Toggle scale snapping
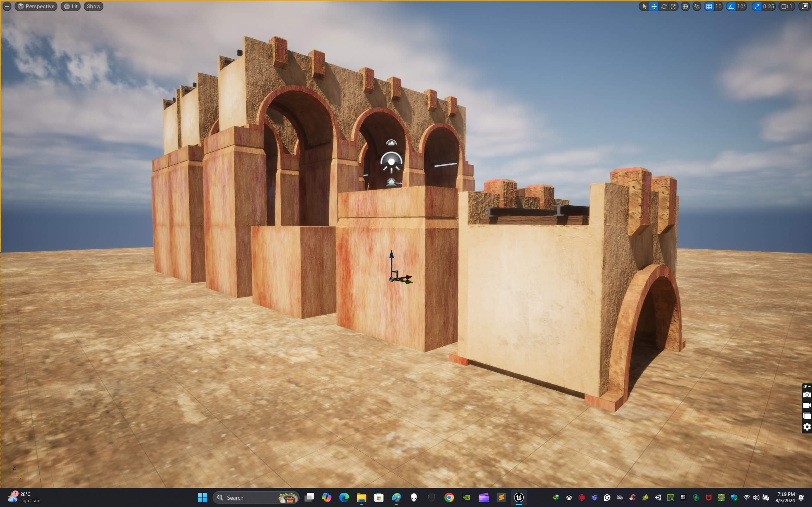Viewport: 812px width, 507px height. (757, 6)
